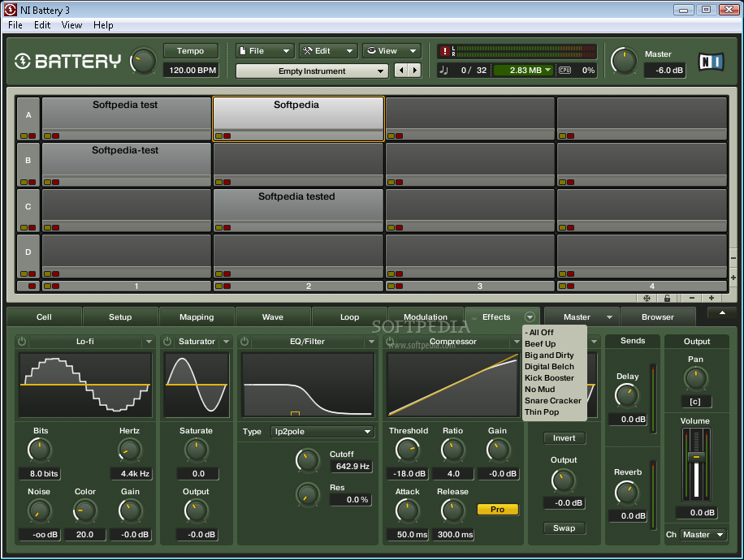
Task: Open the Lo-fi preset dropdown arrow
Action: tap(149, 342)
